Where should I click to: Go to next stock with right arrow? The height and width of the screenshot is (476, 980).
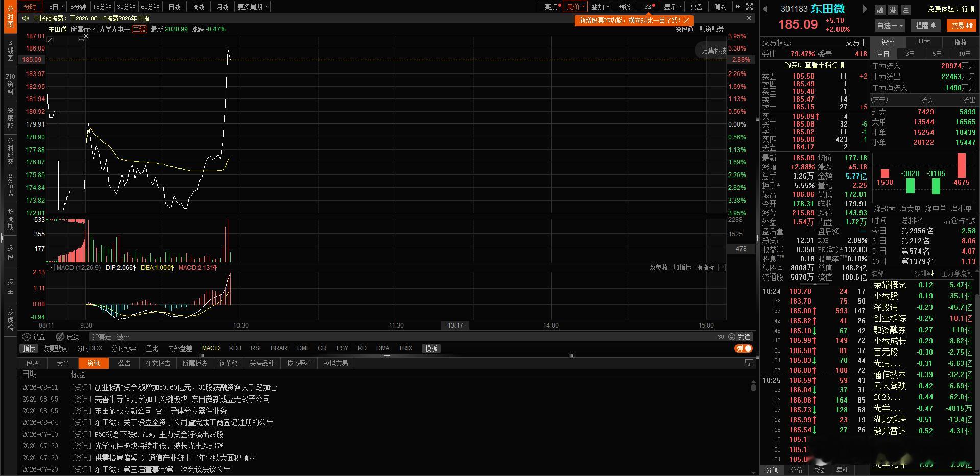(865, 9)
